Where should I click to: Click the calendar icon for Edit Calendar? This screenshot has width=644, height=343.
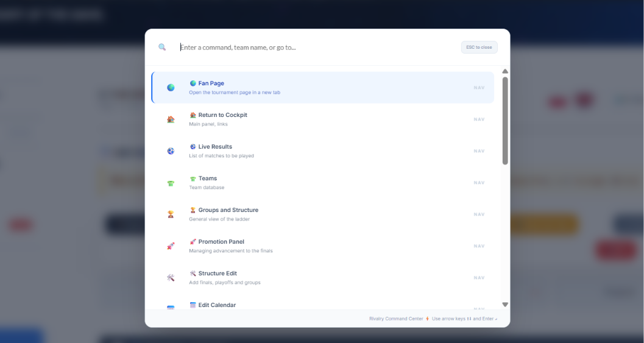[x=171, y=307]
